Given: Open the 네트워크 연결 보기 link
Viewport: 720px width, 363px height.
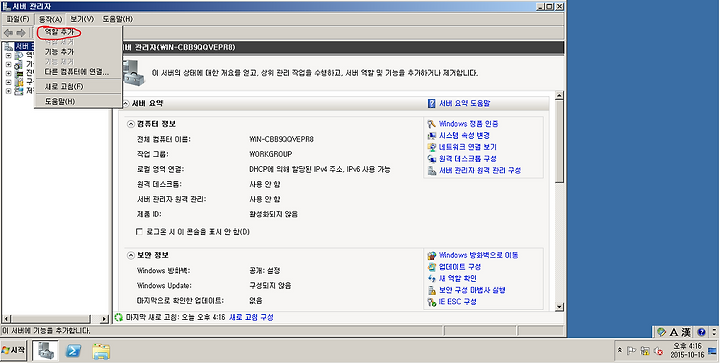Looking at the screenshot, I should (x=467, y=147).
